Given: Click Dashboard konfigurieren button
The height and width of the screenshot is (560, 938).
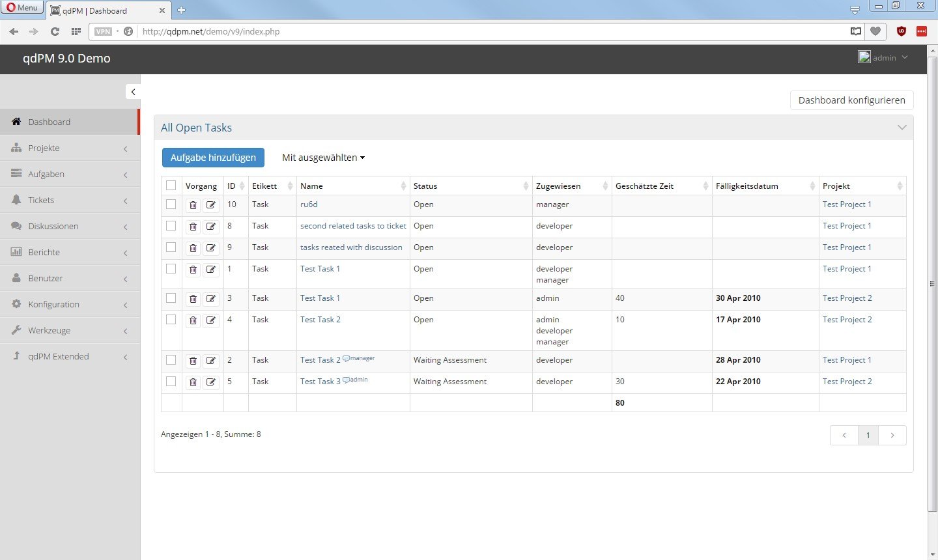Looking at the screenshot, I should 851,100.
